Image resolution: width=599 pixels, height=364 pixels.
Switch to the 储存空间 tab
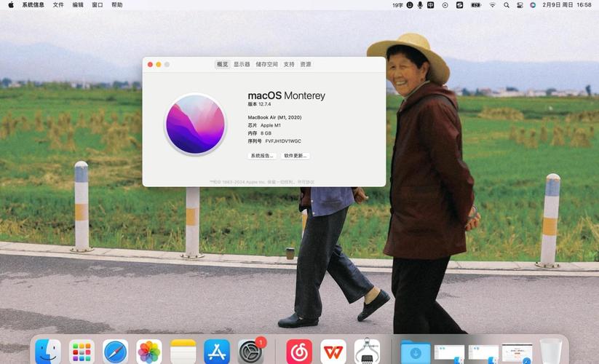pyautogui.click(x=266, y=64)
